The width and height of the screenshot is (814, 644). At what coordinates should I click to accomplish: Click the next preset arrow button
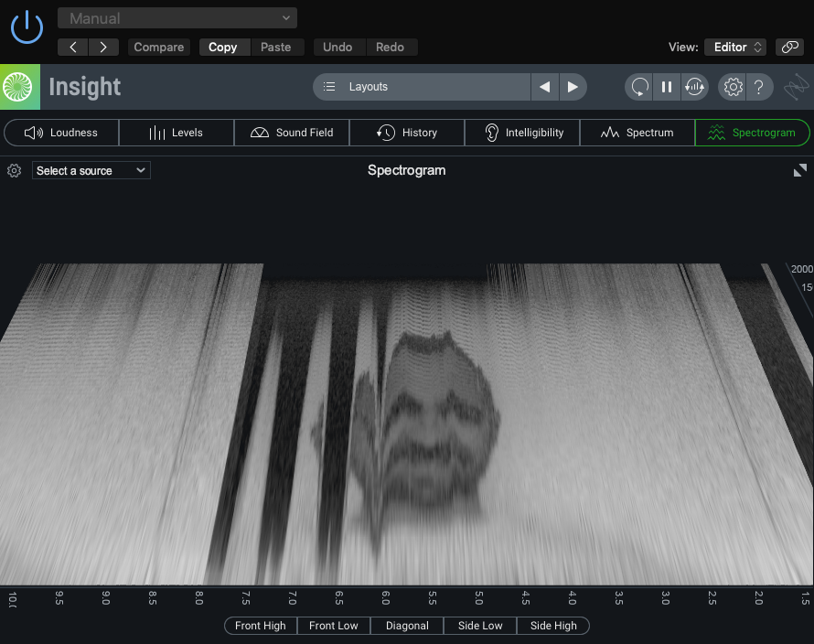[x=103, y=48]
